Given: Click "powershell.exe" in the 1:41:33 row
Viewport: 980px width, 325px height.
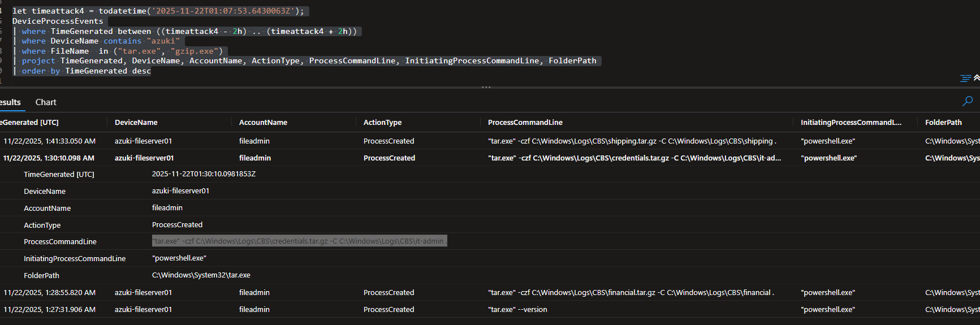Looking at the screenshot, I should pos(828,141).
